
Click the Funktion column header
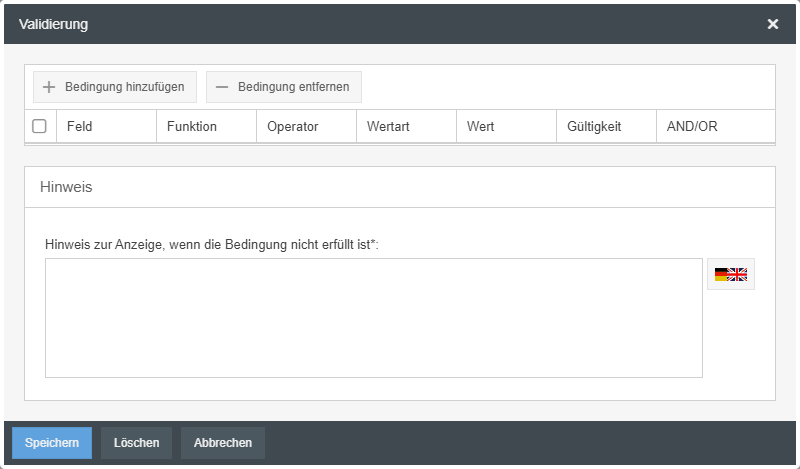[x=192, y=127]
